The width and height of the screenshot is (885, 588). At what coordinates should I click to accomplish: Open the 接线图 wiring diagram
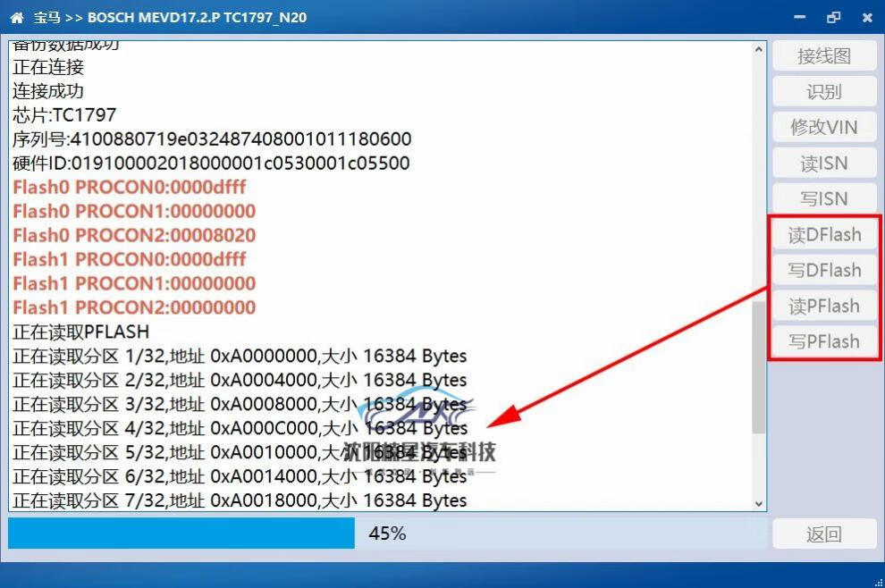click(x=823, y=56)
